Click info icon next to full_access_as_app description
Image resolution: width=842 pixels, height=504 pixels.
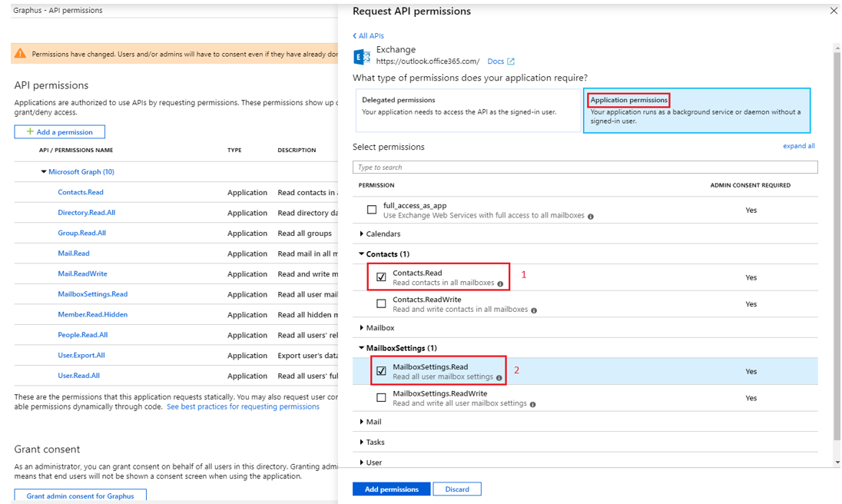point(591,217)
